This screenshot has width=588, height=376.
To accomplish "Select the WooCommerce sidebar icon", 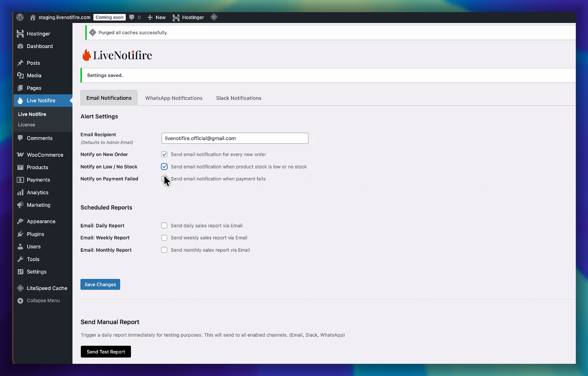I will [x=21, y=155].
